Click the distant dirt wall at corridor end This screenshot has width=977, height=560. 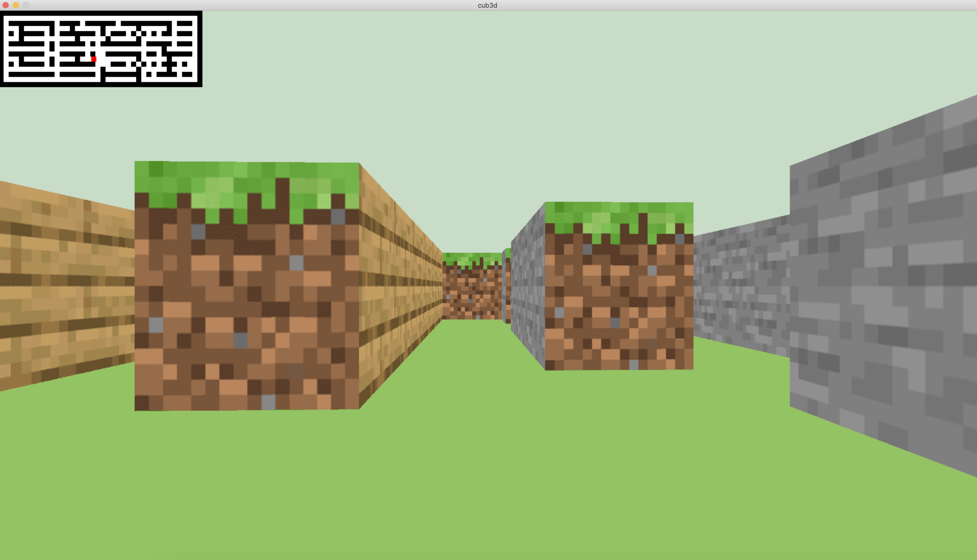pyautogui.click(x=472, y=286)
